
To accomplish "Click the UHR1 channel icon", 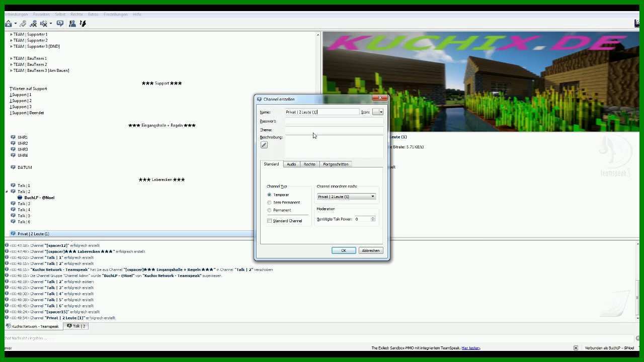I will (x=13, y=137).
